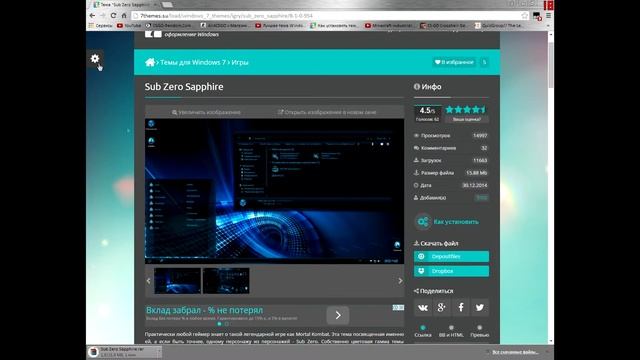Click Увеличить изображение above the preview
Image resolution: width=640 pixels, height=360 pixels.
tap(207, 112)
